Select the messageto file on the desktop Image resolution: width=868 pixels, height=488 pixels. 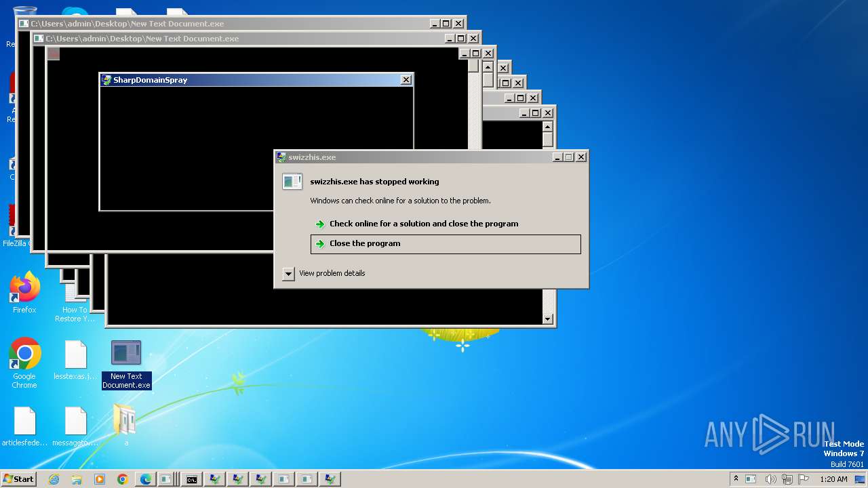(75, 426)
